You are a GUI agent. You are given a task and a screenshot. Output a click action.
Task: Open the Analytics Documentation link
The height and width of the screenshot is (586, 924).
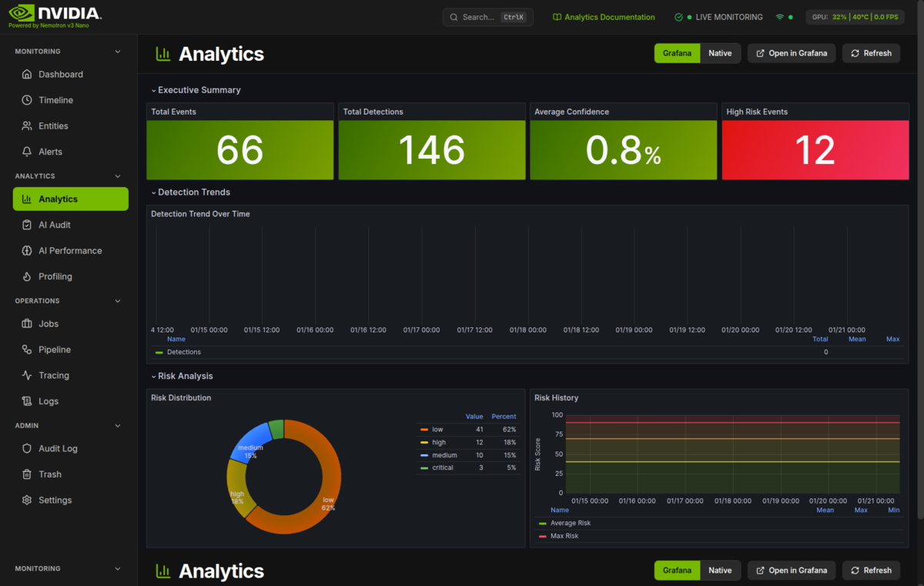(604, 16)
